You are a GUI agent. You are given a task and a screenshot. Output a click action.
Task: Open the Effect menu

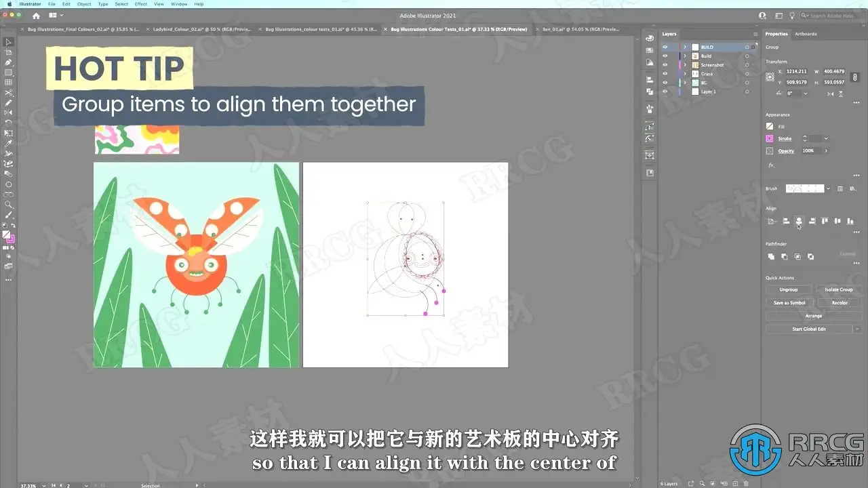tap(141, 4)
